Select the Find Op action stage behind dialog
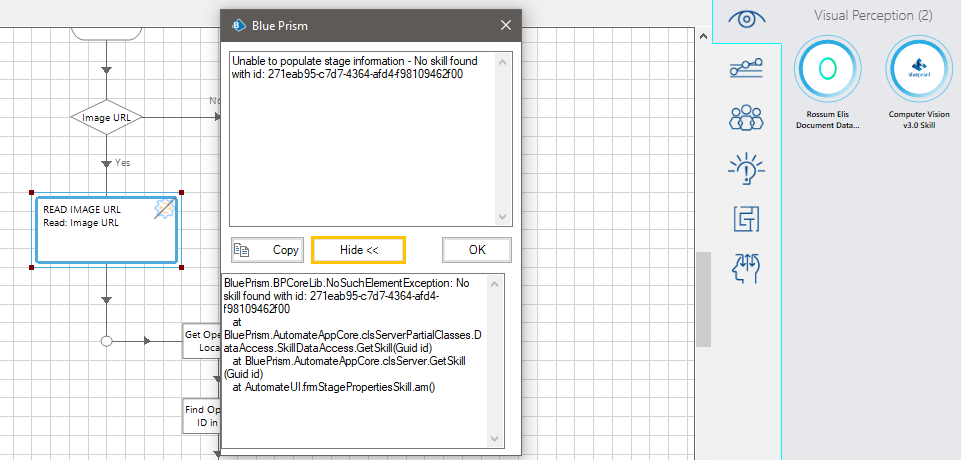Viewport: 961px width, 460px height. point(202,416)
